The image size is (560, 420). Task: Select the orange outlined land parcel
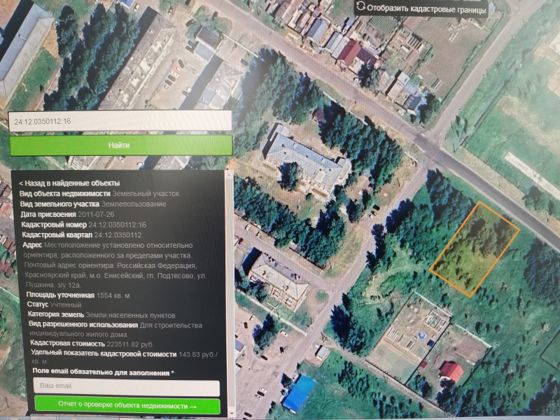(474, 249)
